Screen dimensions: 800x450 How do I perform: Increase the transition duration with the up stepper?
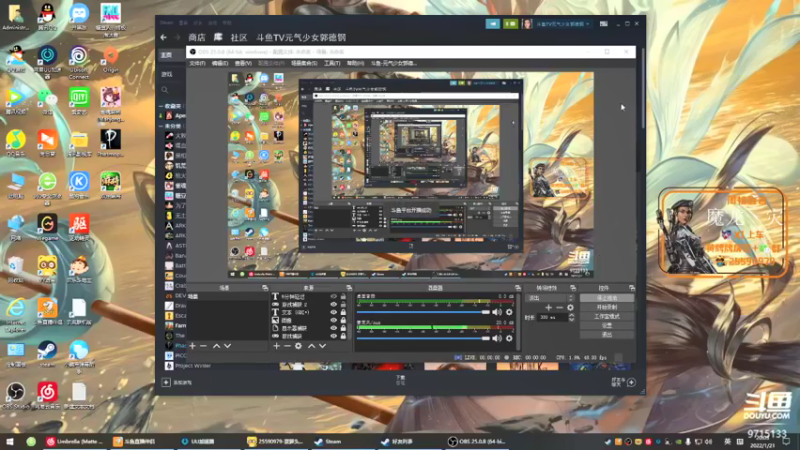(x=571, y=315)
